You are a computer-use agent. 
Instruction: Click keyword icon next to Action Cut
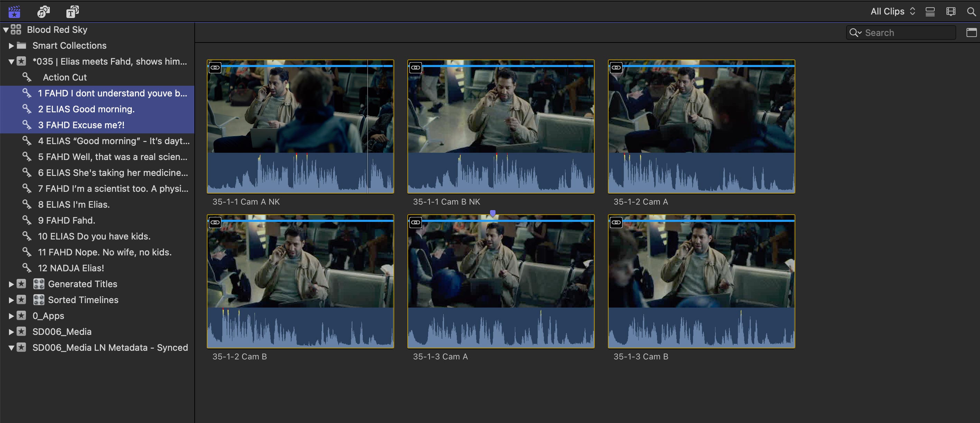coord(27,77)
